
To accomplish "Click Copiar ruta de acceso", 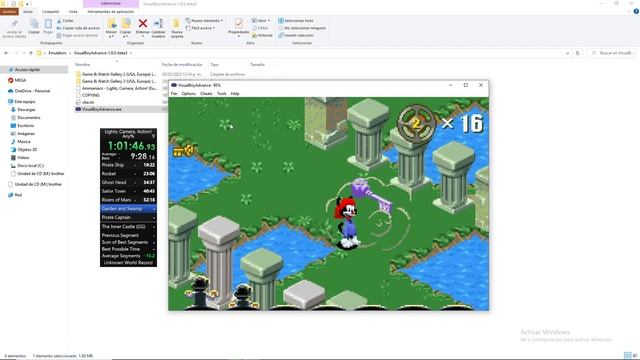I will click(x=78, y=28).
